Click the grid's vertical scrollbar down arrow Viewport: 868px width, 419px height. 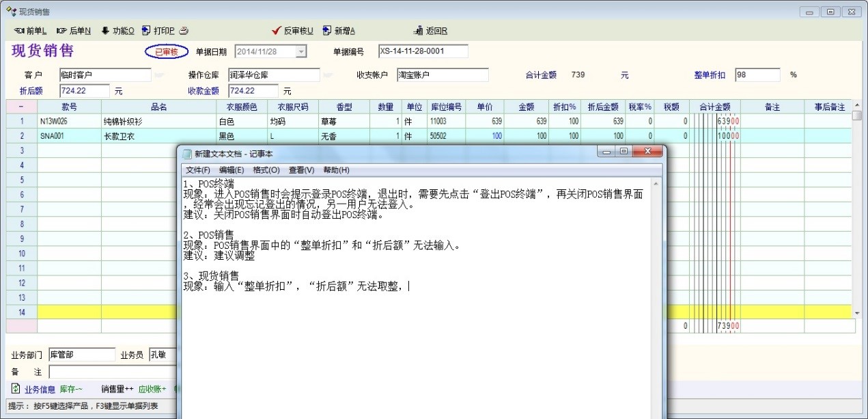[857, 312]
